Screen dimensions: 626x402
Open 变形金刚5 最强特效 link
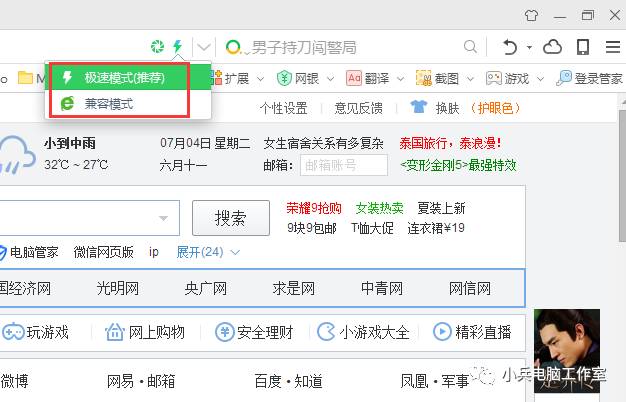point(458,165)
